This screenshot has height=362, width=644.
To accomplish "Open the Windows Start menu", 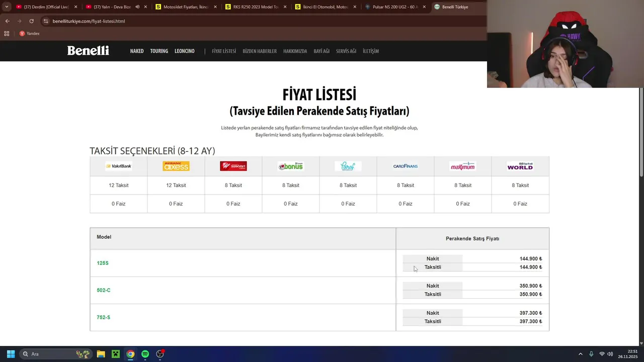I will pyautogui.click(x=11, y=354).
